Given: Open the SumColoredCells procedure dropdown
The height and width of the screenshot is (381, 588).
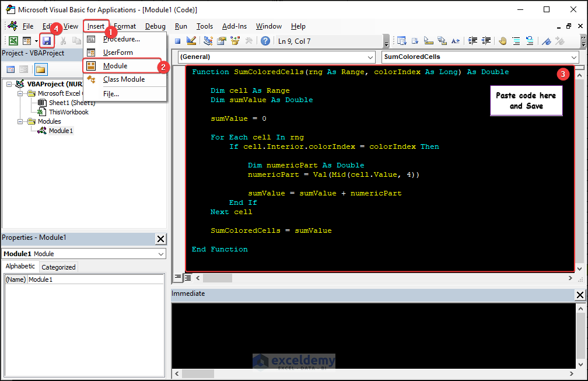Looking at the screenshot, I should point(574,57).
